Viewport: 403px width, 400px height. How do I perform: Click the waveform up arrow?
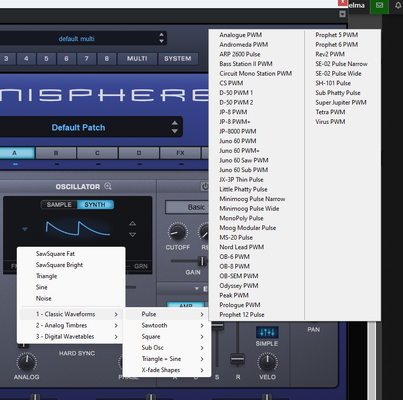(x=132, y=223)
